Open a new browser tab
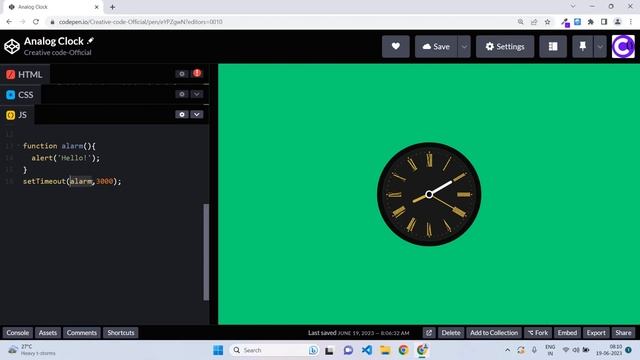The image size is (640, 360). point(112,7)
